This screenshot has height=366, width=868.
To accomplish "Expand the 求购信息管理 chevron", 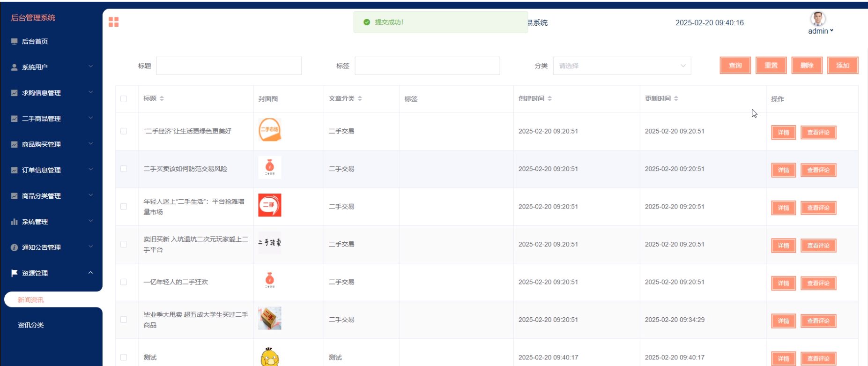I will [x=90, y=92].
